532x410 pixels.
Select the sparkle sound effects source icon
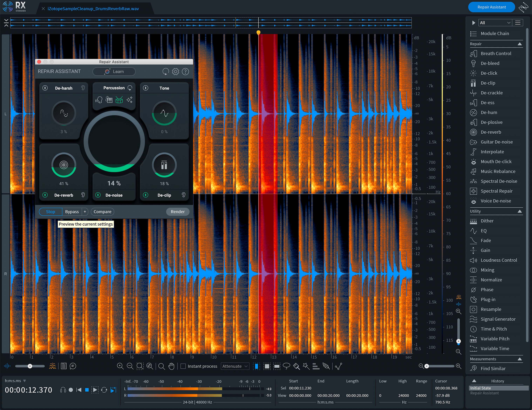click(129, 100)
